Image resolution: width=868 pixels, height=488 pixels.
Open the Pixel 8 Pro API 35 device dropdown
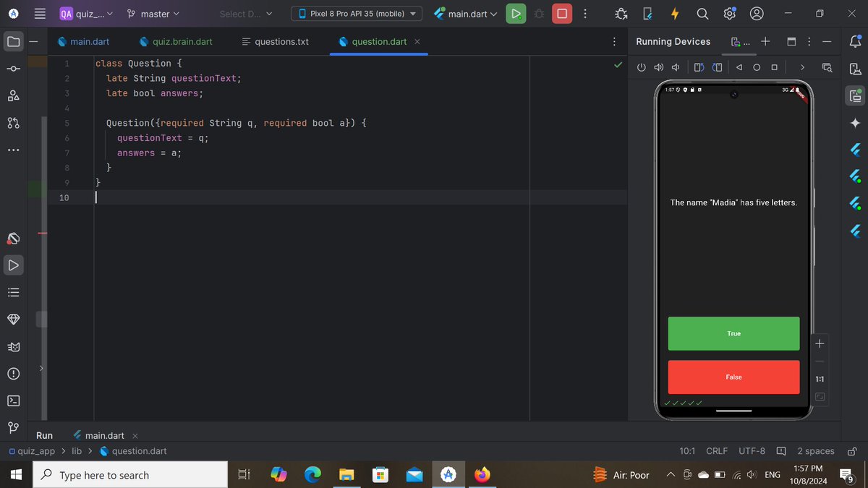pos(356,13)
